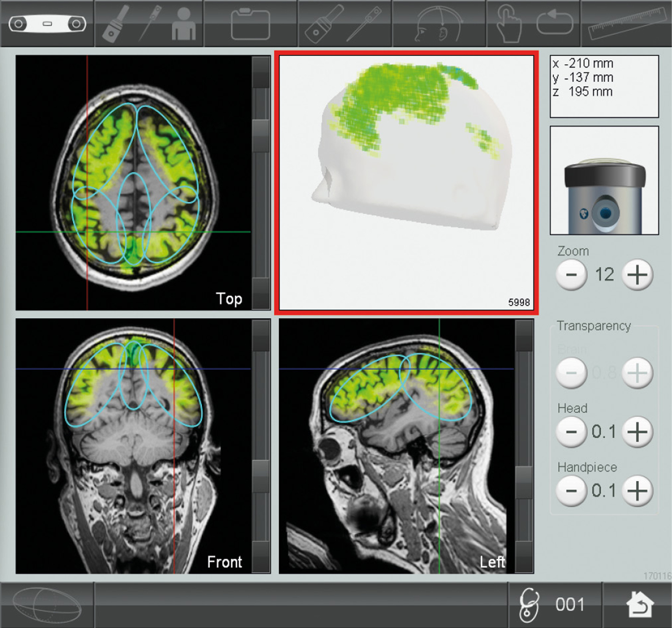Click the wireframe ellipsoid icon at bottom left
The image size is (672, 628).
[x=47, y=604]
